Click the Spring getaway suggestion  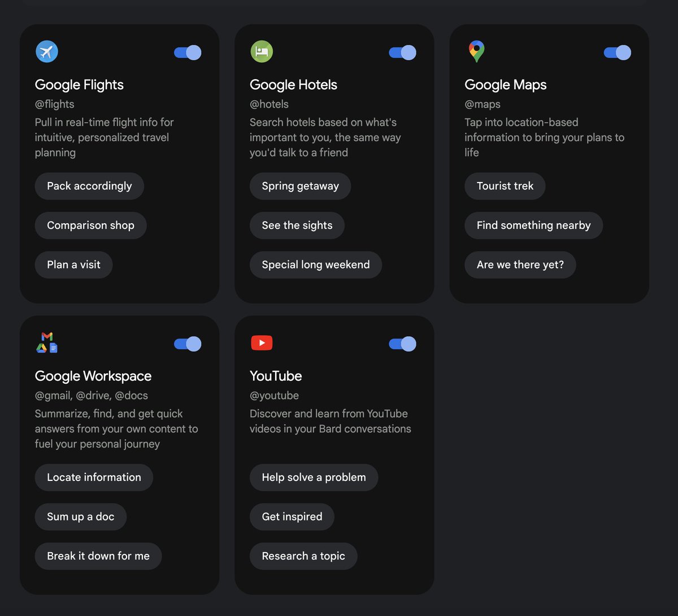(300, 186)
